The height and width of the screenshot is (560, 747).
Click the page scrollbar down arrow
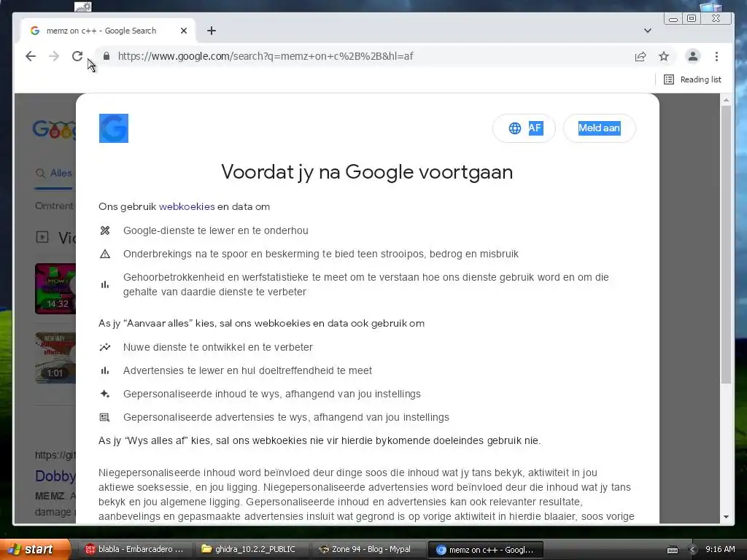tap(726, 517)
